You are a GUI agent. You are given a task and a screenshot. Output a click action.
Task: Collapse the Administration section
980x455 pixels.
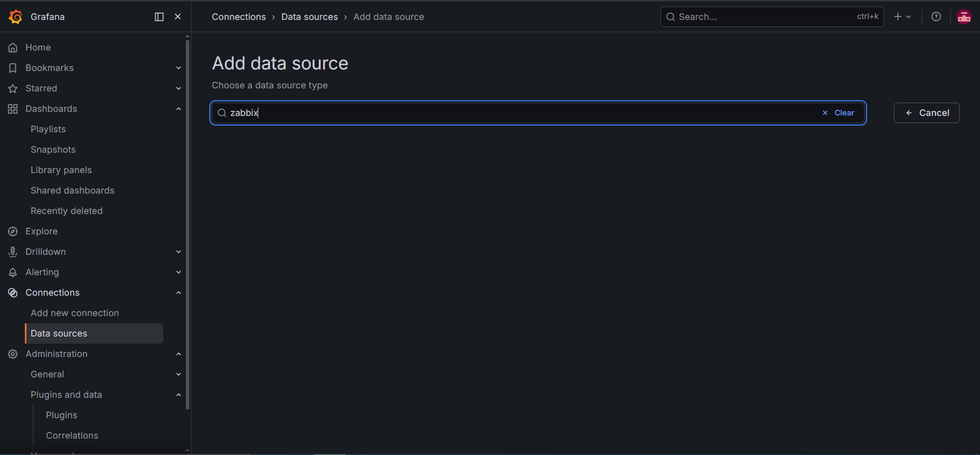point(179,354)
